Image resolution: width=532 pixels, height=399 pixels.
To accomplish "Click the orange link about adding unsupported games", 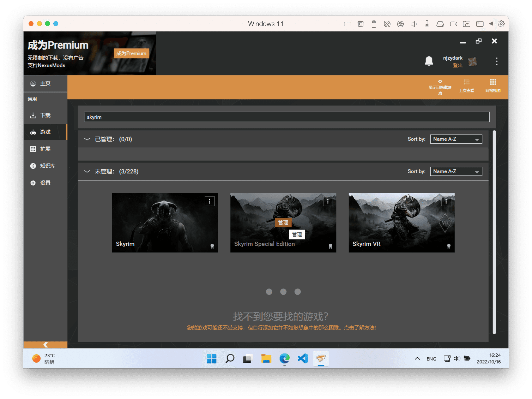I will coord(282,328).
